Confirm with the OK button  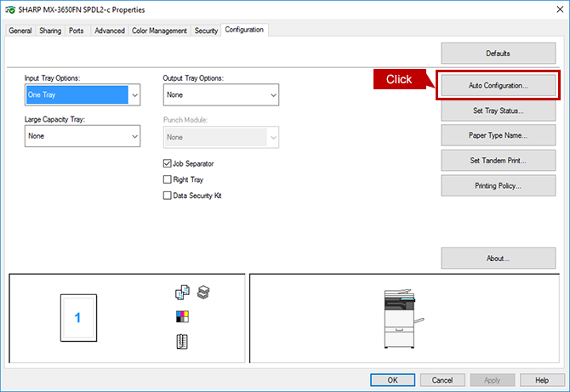click(x=392, y=380)
